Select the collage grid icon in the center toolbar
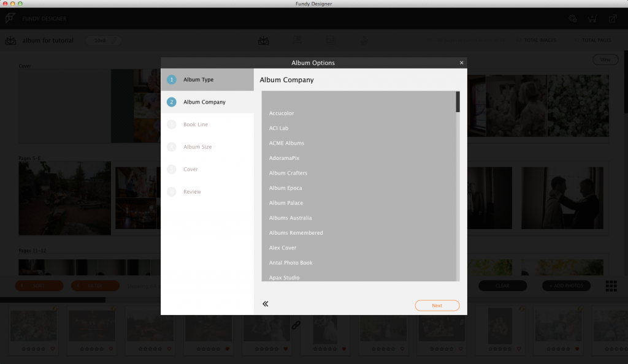This screenshot has width=628, height=364. click(330, 40)
